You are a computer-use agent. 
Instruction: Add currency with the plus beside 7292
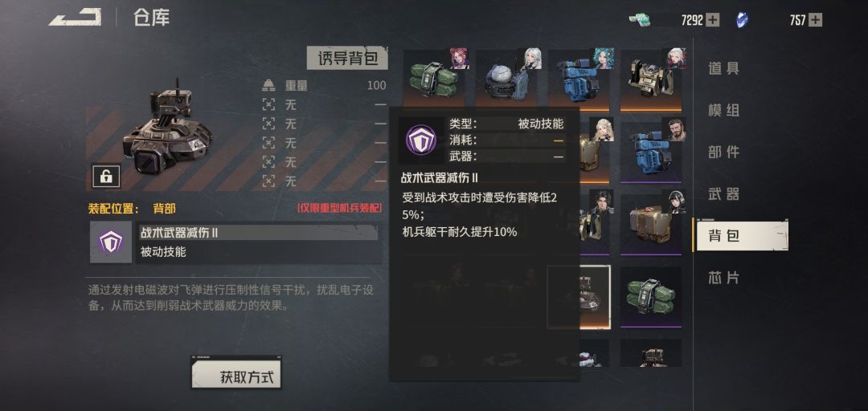(713, 20)
